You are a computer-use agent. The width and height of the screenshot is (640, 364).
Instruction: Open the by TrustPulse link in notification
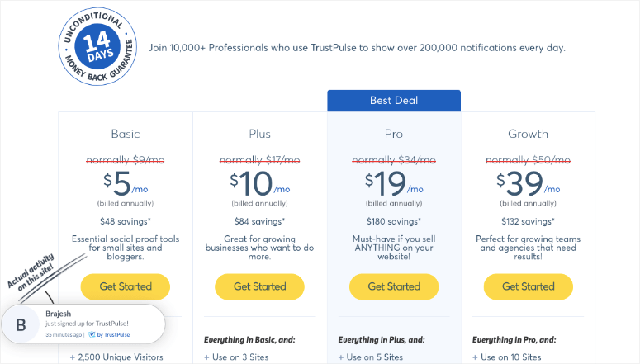(113, 334)
